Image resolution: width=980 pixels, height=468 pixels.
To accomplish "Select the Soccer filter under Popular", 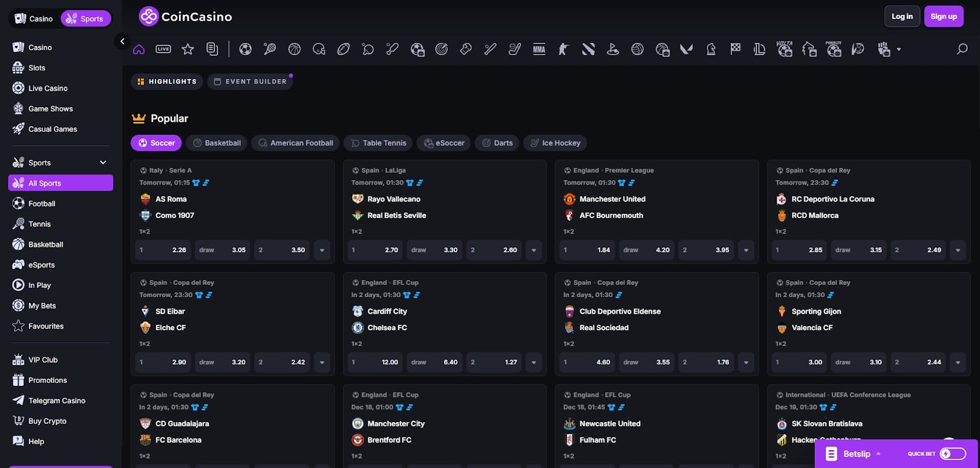I will (x=156, y=143).
